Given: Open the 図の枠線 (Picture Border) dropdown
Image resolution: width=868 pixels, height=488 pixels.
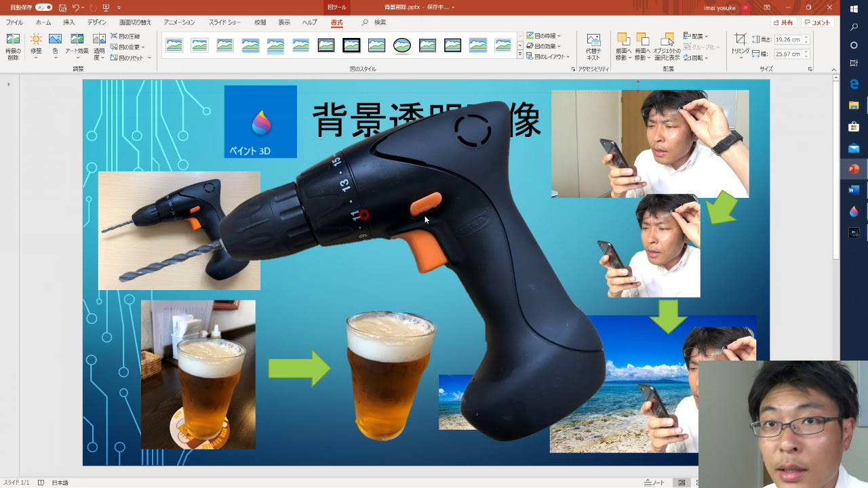Looking at the screenshot, I should [x=543, y=36].
